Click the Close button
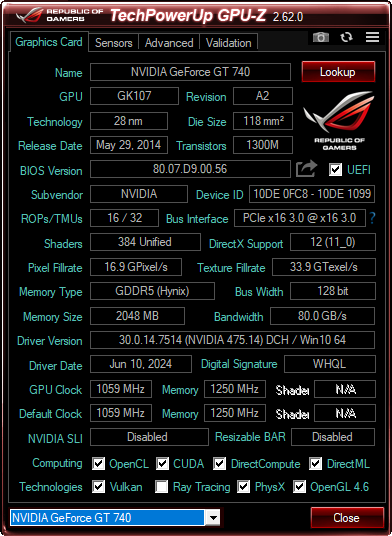Screen dimensions: 392x536 (347, 518)
